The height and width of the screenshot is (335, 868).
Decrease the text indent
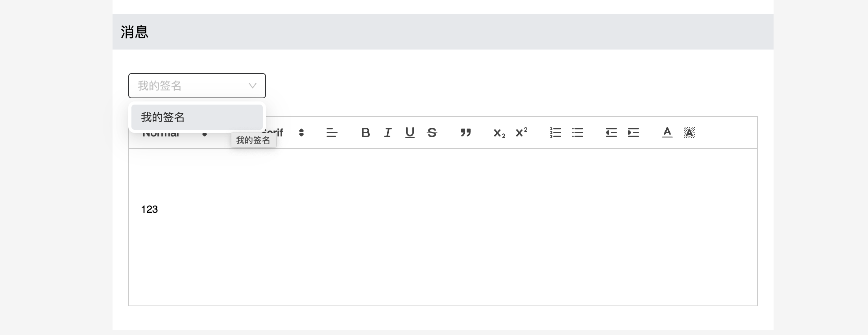pyautogui.click(x=611, y=133)
